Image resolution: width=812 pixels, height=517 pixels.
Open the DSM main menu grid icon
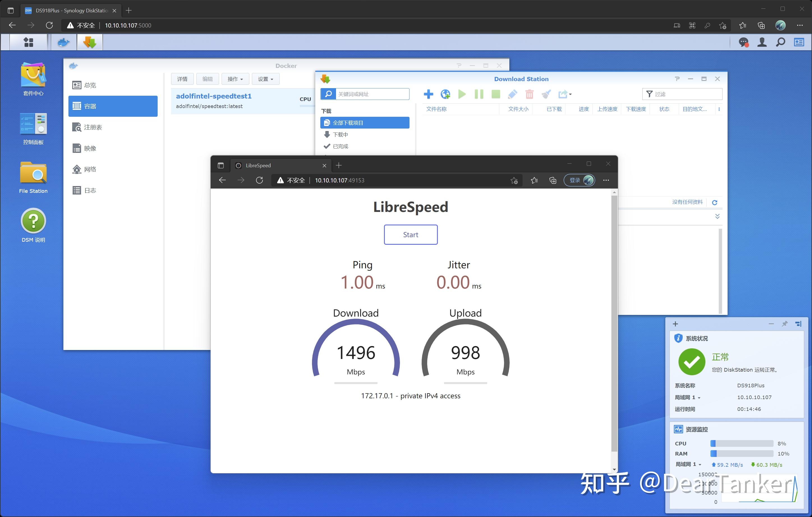click(28, 42)
